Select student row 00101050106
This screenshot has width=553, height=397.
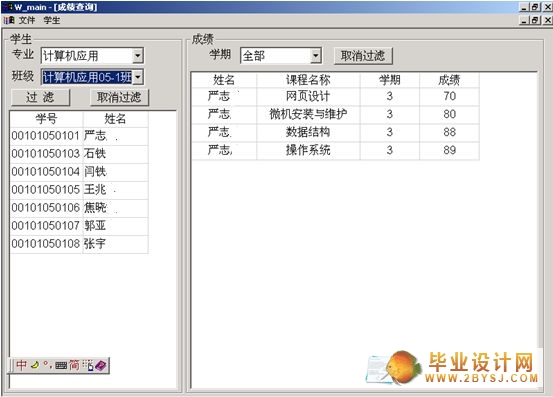[x=79, y=208]
